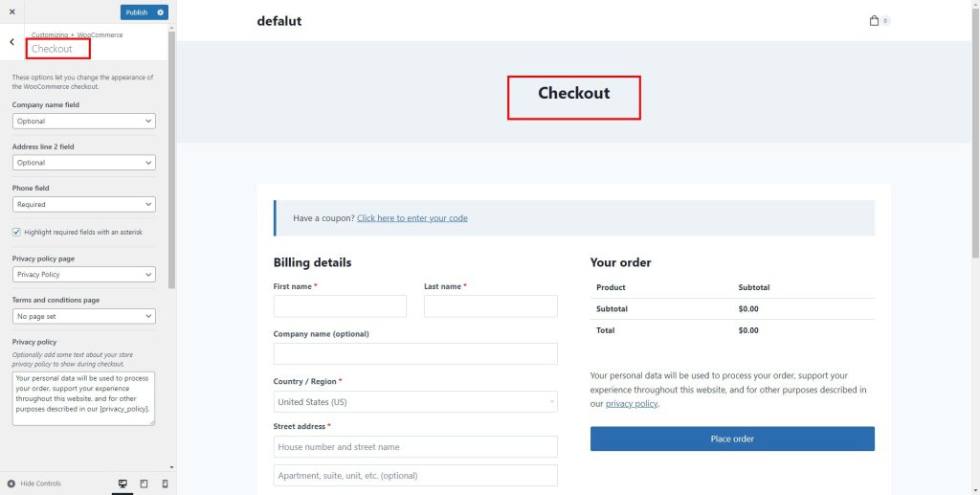Image resolution: width=980 pixels, height=495 pixels.
Task: Click the Place order button
Action: (x=732, y=439)
